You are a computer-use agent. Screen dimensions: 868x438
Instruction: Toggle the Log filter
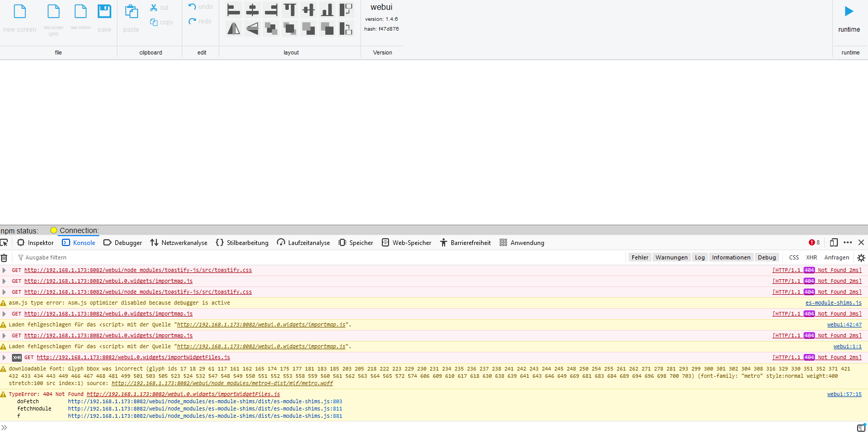(x=700, y=257)
